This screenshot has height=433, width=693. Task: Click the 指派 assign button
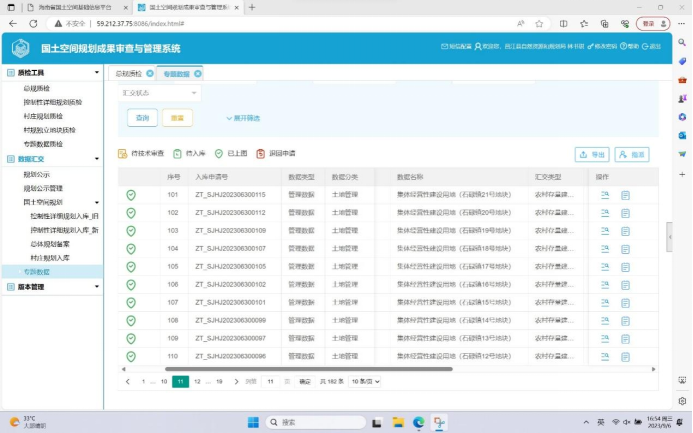632,154
